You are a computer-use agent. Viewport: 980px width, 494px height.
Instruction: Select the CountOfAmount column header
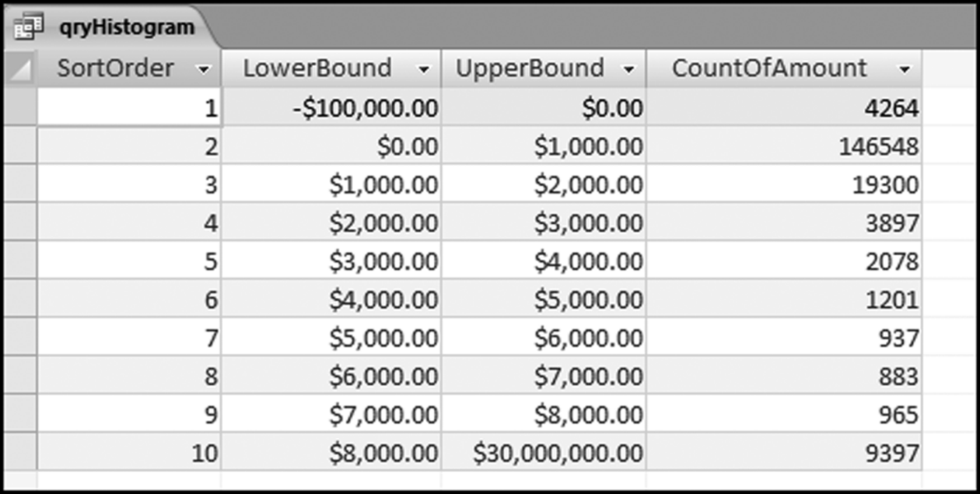(769, 68)
